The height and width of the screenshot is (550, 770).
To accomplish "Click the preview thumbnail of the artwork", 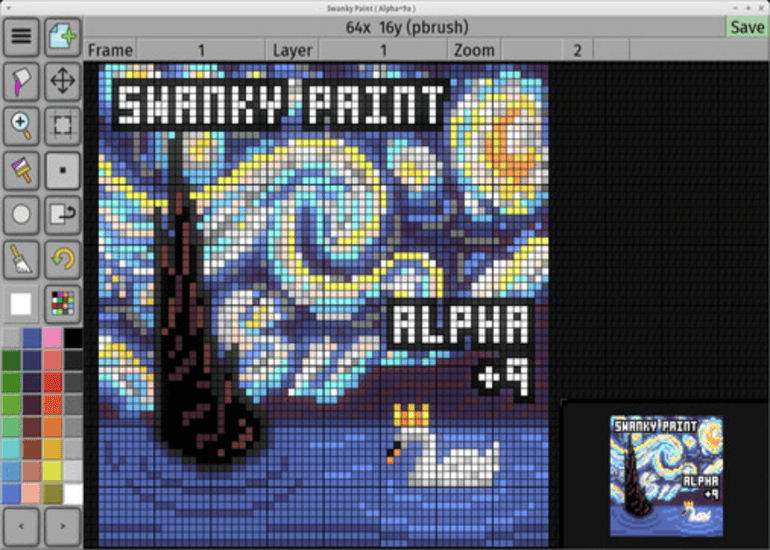I will [x=666, y=476].
